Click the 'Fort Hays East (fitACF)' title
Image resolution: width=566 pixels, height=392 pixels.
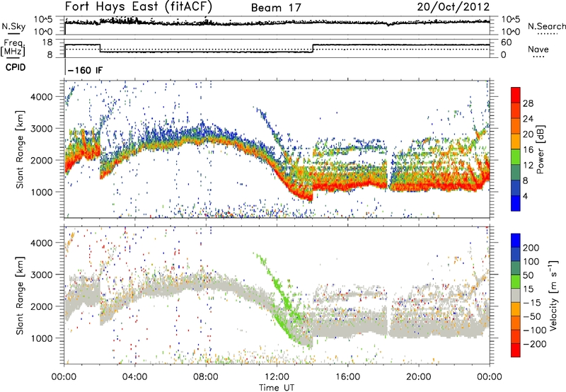[x=138, y=7]
